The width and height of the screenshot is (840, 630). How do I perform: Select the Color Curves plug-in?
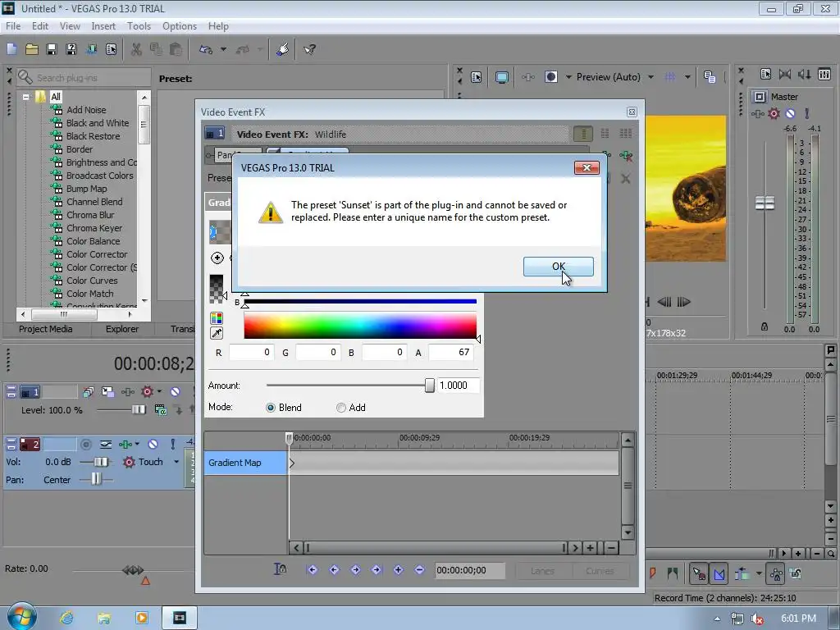pyautogui.click(x=92, y=281)
